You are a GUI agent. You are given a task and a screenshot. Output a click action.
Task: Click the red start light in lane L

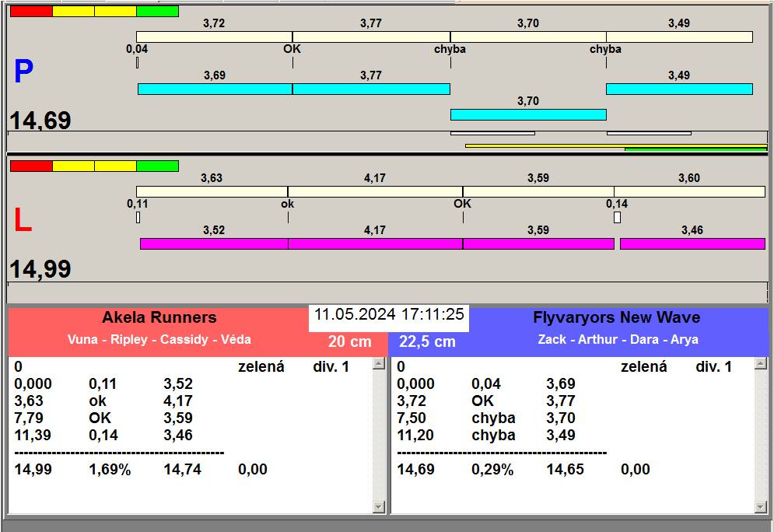31,166
